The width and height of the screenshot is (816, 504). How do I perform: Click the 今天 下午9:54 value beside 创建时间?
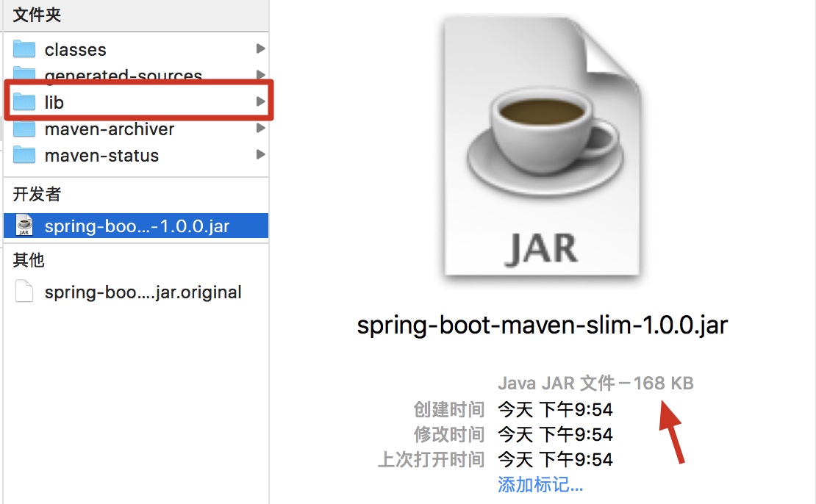click(x=555, y=409)
